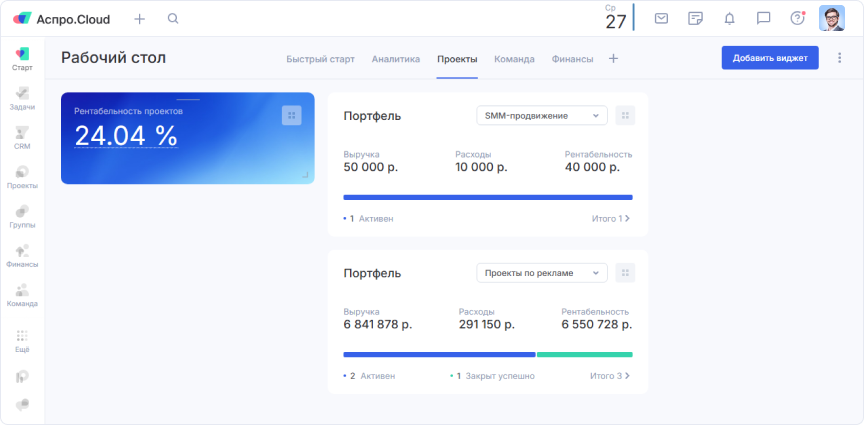Image resolution: width=864 pixels, height=425 pixels.
Task: Click drag handle on SMM-продвижение portfolio widget
Action: pyautogui.click(x=625, y=116)
